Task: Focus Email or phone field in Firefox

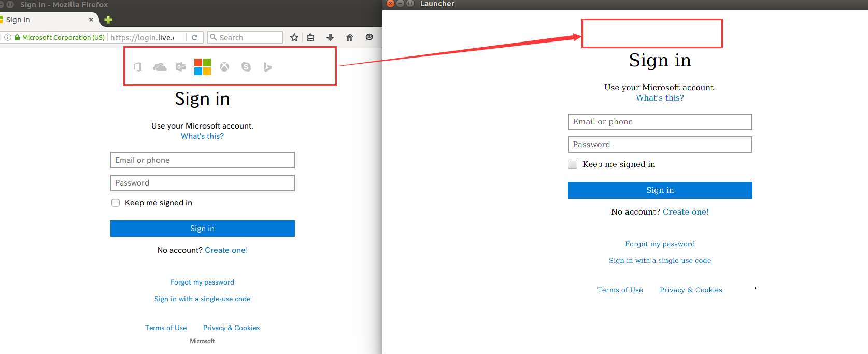Action: point(202,160)
